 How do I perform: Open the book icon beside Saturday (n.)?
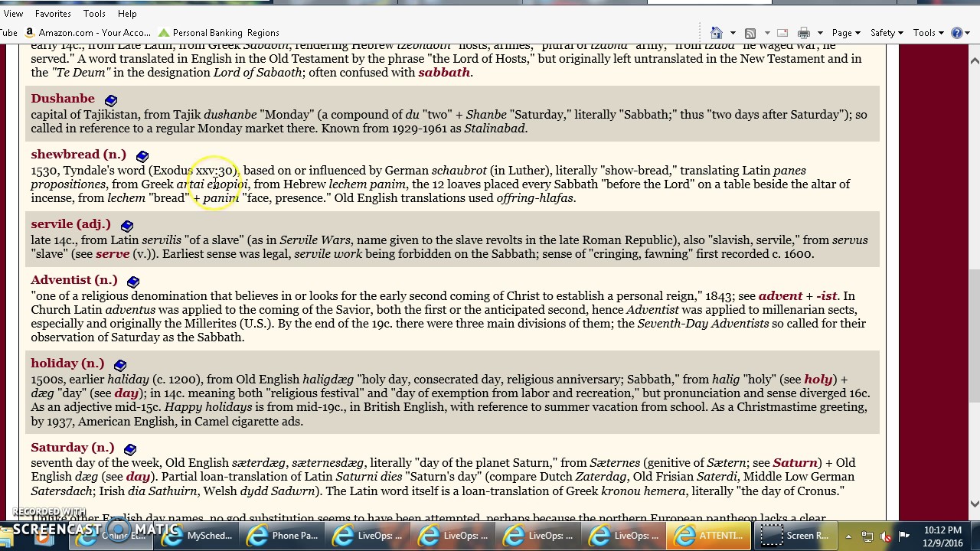[130, 449]
